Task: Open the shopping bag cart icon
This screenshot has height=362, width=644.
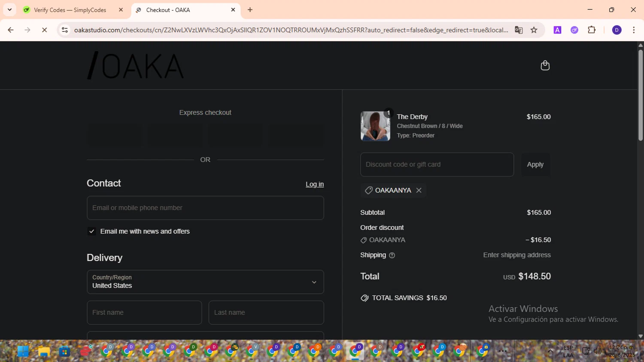Action: point(545,65)
